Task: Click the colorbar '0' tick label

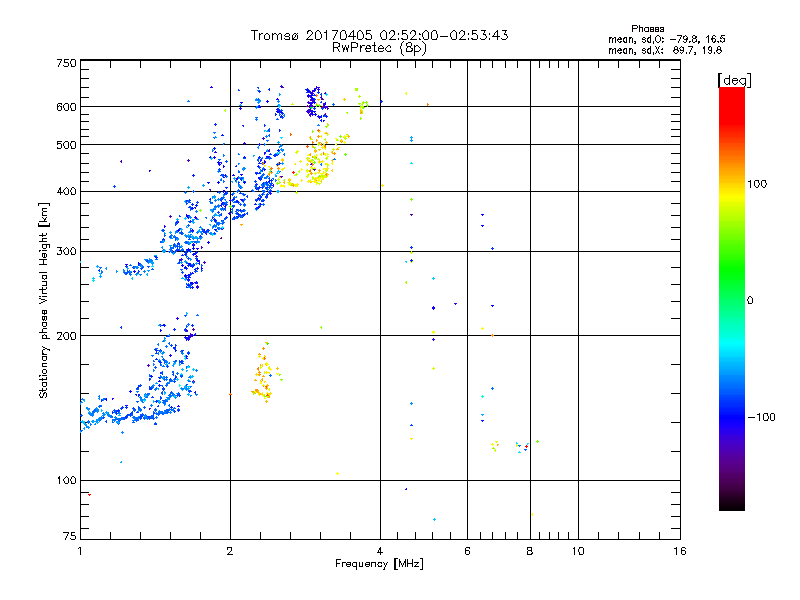Action: 750,301
